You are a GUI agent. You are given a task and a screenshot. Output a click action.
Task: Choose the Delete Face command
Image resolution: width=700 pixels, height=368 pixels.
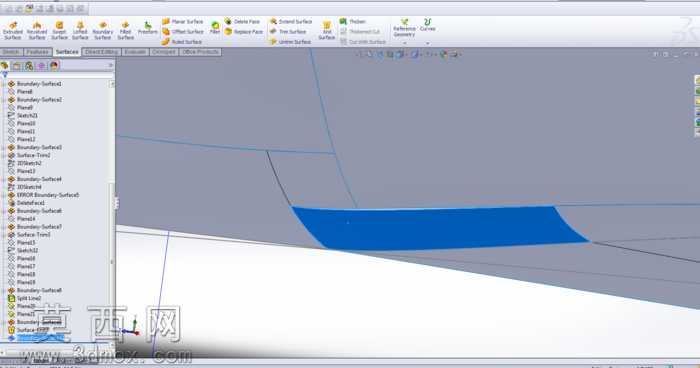coord(242,21)
